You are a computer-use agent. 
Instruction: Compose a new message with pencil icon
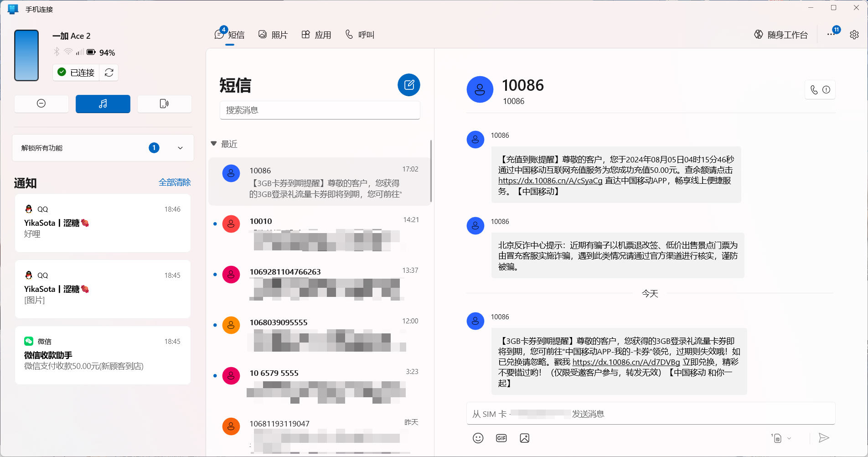tap(409, 85)
